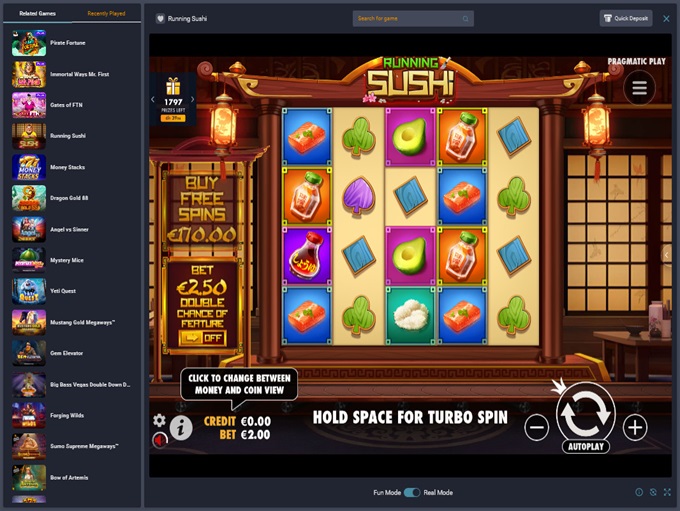This screenshot has width=680, height=511.
Task: Open the Money Stacks game thumbnail
Action: [x=29, y=167]
